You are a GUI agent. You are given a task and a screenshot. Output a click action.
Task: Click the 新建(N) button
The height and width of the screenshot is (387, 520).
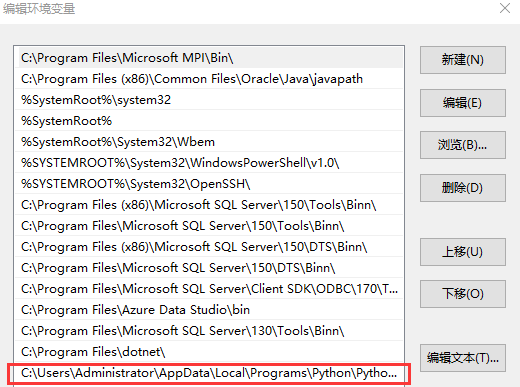[x=463, y=60]
